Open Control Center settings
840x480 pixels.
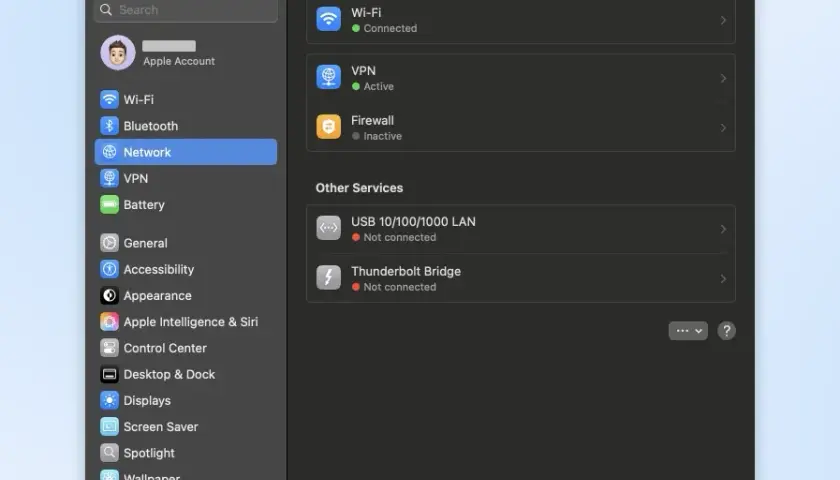(186, 348)
